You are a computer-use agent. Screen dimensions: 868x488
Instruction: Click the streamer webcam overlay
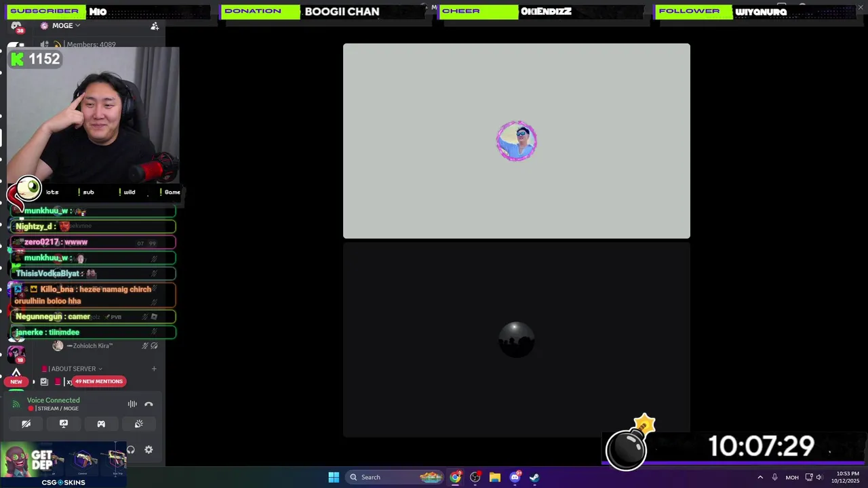[93, 115]
